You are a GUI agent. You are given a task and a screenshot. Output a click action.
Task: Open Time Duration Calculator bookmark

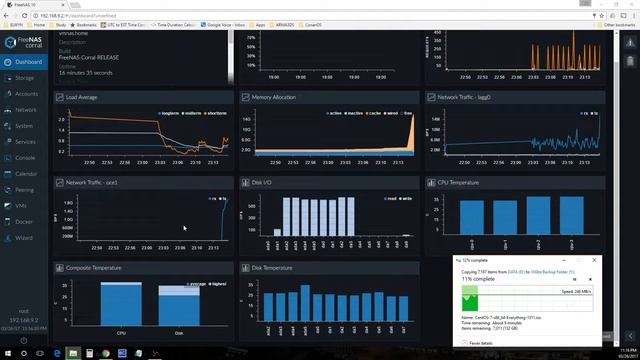[x=173, y=25]
